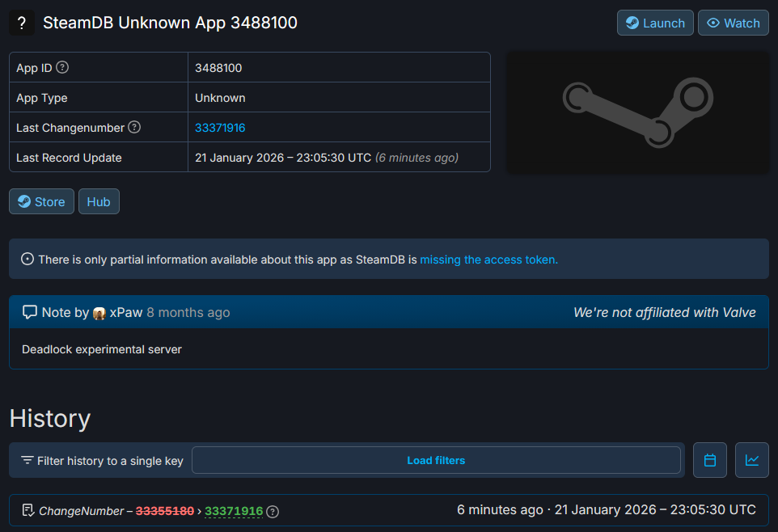The width and height of the screenshot is (778, 532).
Task: Open the Hub button
Action: pos(99,201)
